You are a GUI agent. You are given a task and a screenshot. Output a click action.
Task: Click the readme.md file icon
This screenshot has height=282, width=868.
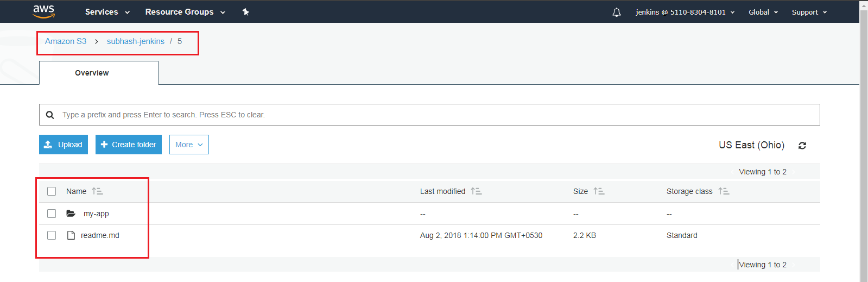pos(71,235)
